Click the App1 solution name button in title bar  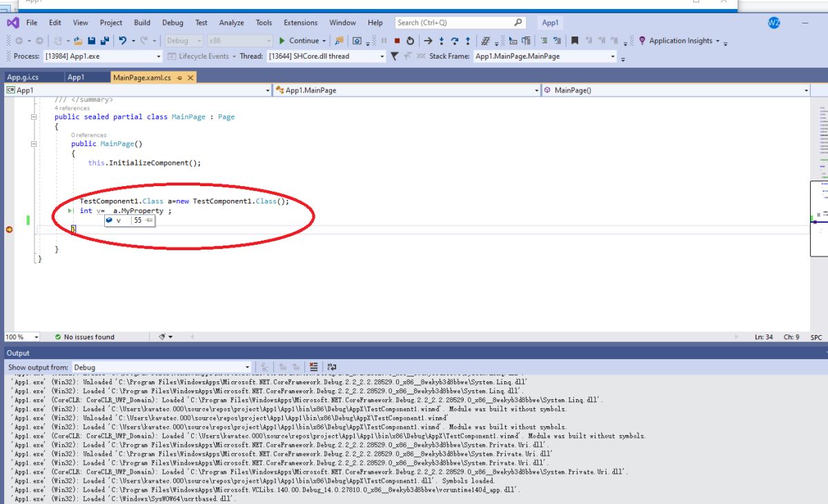550,23
